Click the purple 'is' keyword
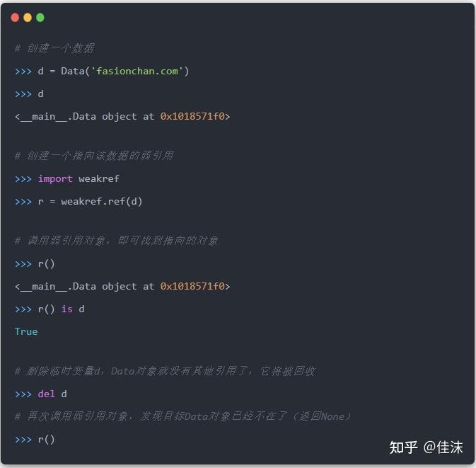Image resolution: width=476 pixels, height=468 pixels. click(x=67, y=309)
